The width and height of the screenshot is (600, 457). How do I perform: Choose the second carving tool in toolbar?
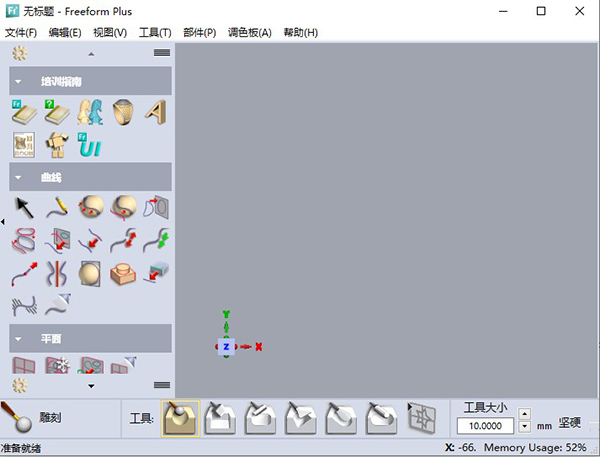point(220,419)
